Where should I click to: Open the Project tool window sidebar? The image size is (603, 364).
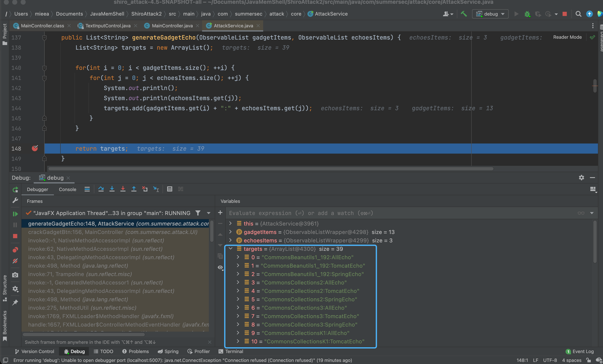point(5,34)
